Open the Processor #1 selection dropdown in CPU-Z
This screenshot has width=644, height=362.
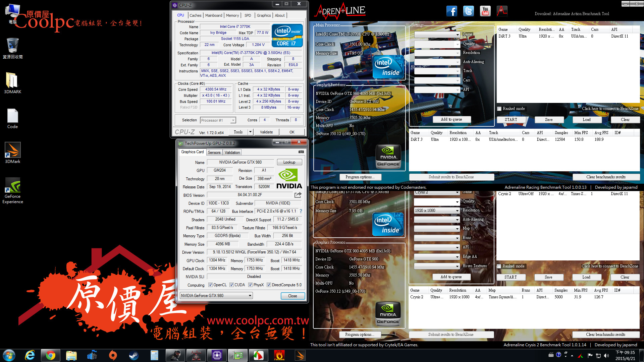coord(218,120)
